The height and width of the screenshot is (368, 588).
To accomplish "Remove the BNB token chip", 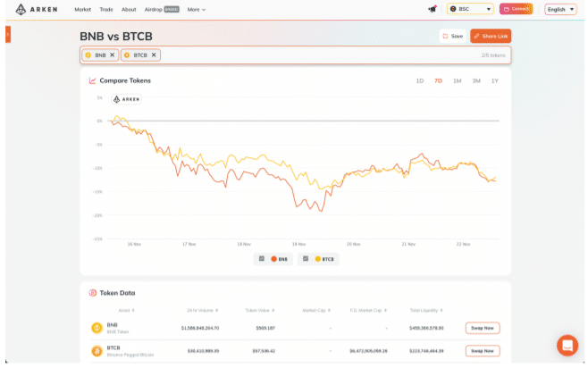I will pyautogui.click(x=112, y=55).
